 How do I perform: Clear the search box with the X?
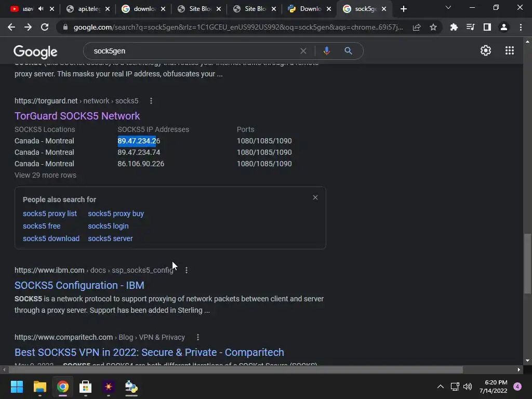click(x=303, y=51)
